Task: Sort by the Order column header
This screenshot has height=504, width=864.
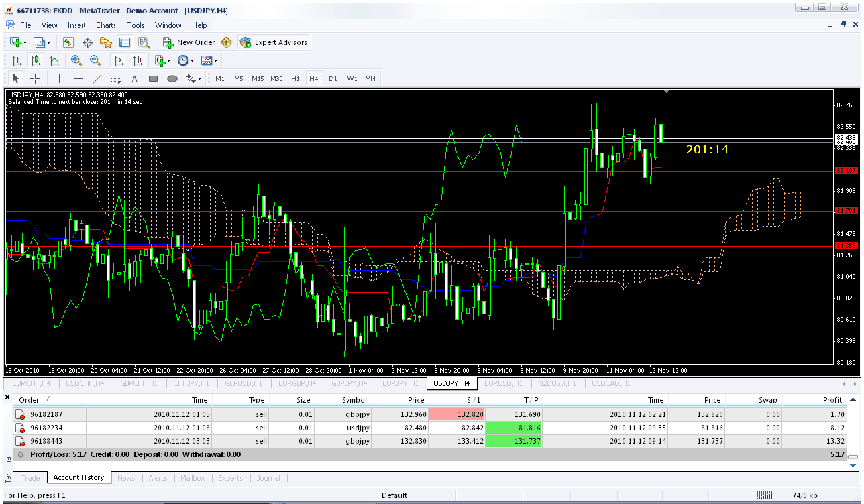Action: pos(50,399)
